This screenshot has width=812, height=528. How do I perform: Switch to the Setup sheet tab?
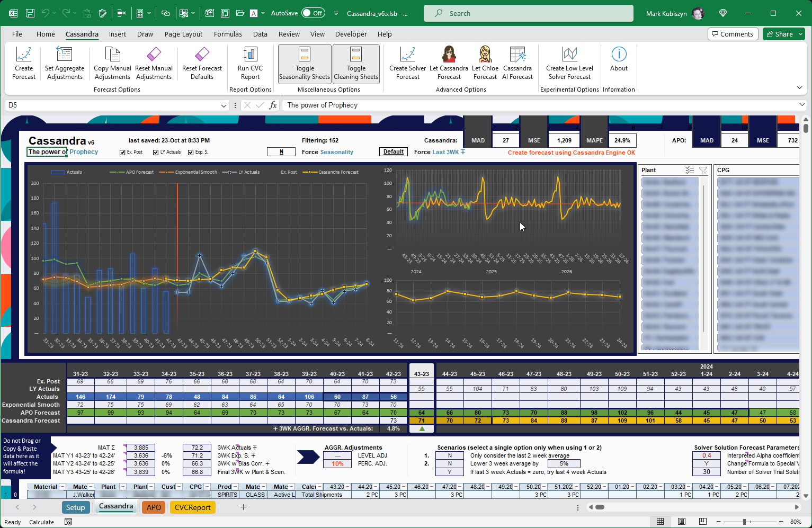pos(75,507)
